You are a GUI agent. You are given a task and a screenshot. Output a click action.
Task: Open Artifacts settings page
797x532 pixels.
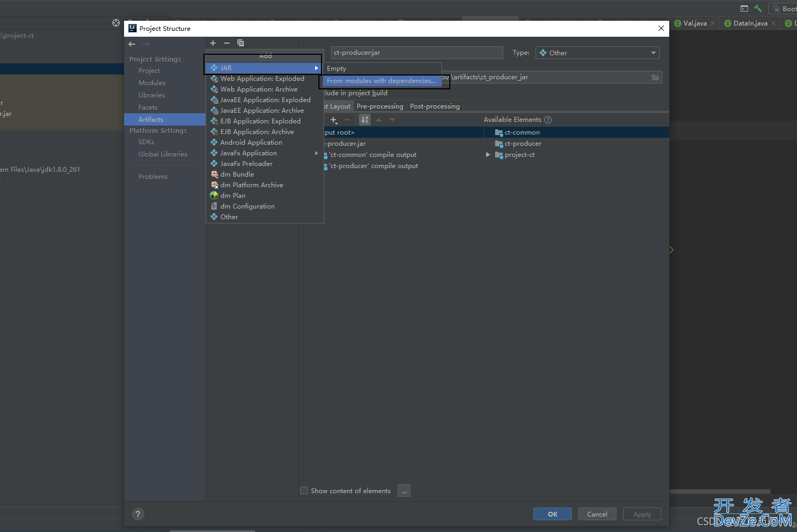pyautogui.click(x=165, y=120)
